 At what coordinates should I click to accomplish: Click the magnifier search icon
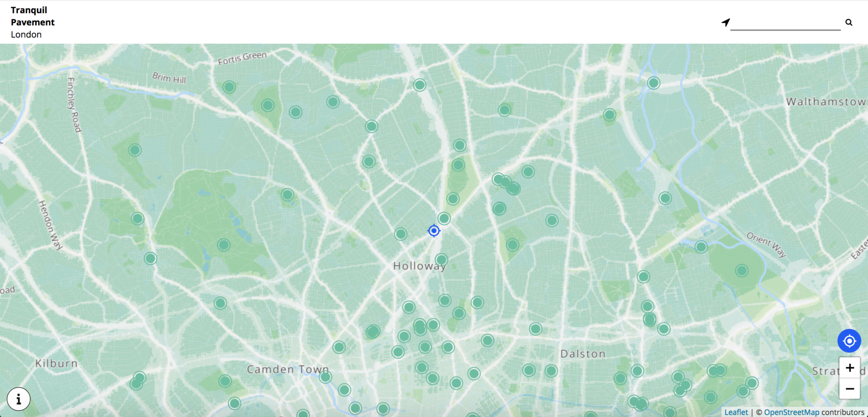[849, 22]
